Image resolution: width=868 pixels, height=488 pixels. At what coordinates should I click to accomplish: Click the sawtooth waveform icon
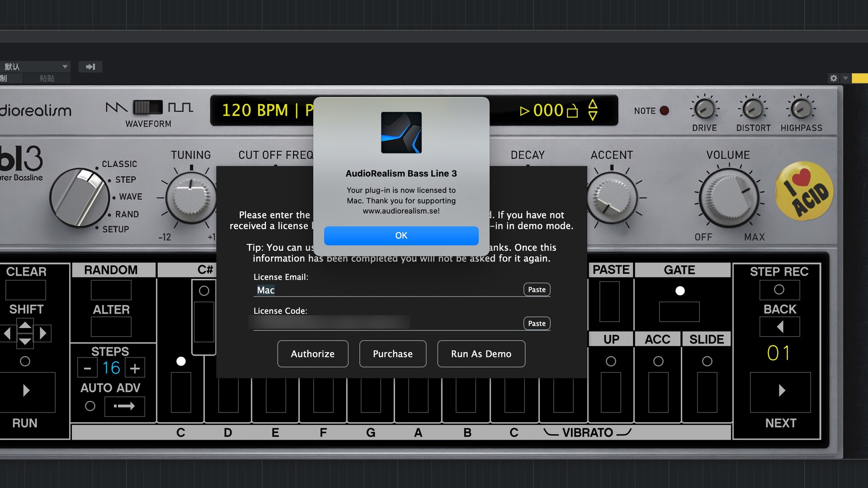[116, 108]
